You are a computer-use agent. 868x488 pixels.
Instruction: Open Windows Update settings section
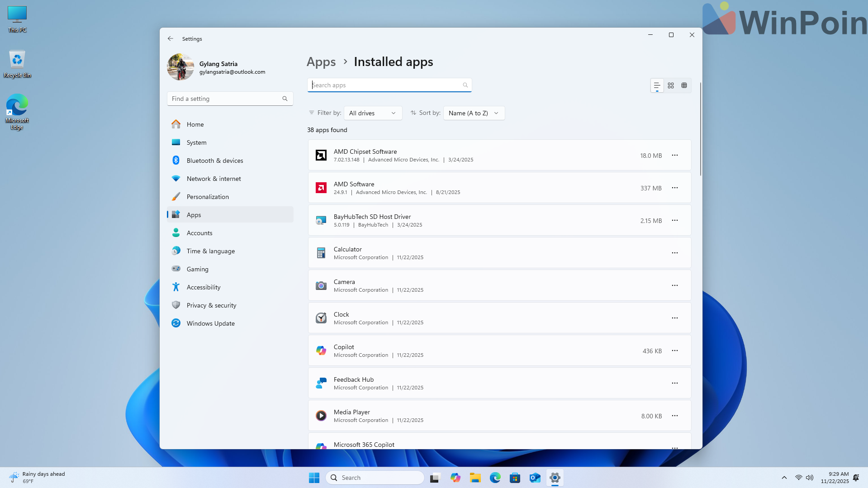click(x=210, y=323)
